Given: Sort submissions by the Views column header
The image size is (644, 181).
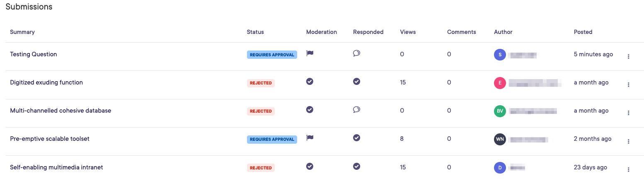Looking at the screenshot, I should (x=408, y=32).
